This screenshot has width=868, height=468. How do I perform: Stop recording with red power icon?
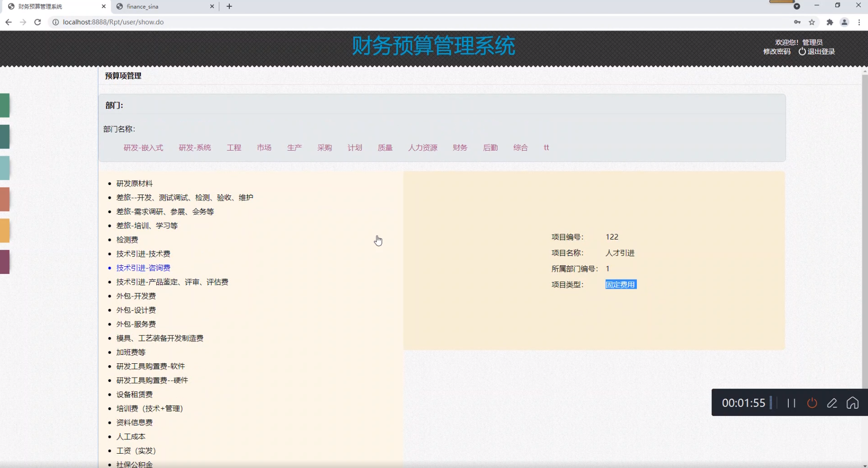(x=812, y=403)
